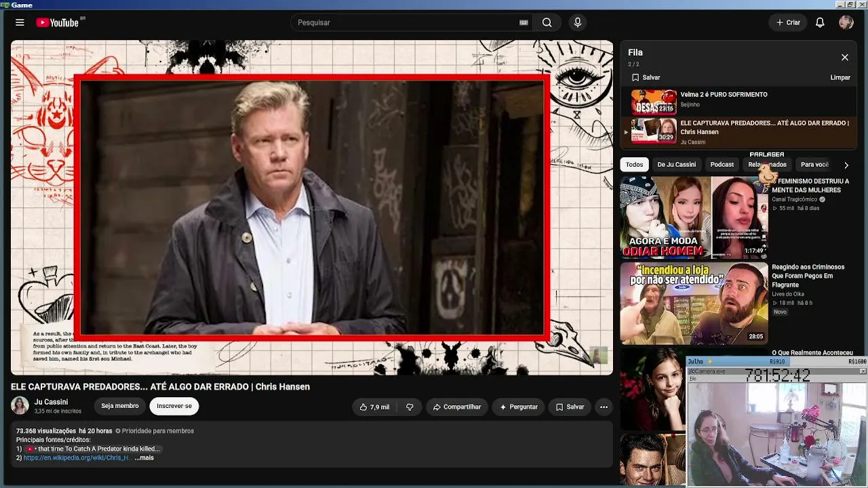Share the video with Compartilhar
Image resolution: width=868 pixels, height=488 pixels.
pyautogui.click(x=457, y=407)
